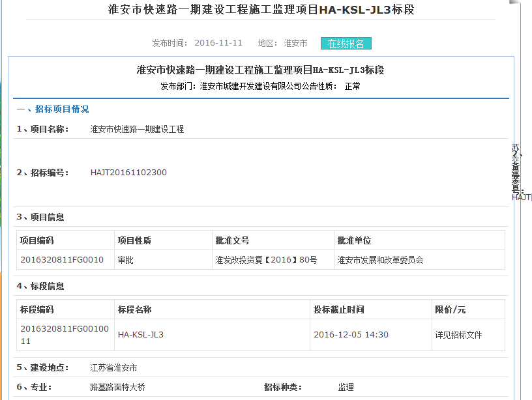Click project name value 淮安市快速路一期建设工程
The width and height of the screenshot is (532, 400).
tap(137, 129)
